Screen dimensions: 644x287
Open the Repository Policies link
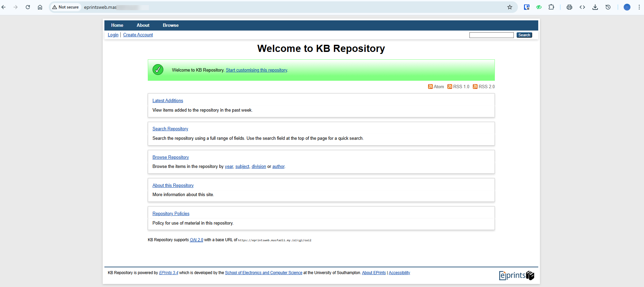click(x=171, y=214)
